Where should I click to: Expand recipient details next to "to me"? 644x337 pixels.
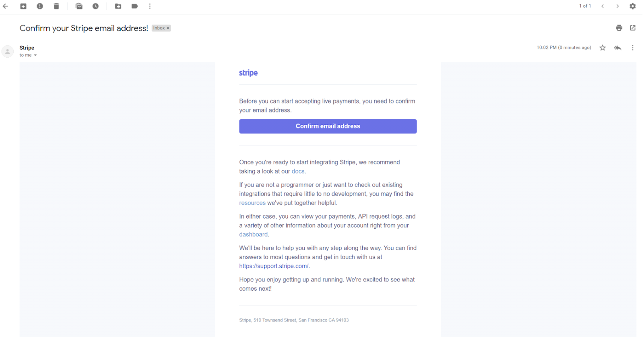point(35,55)
